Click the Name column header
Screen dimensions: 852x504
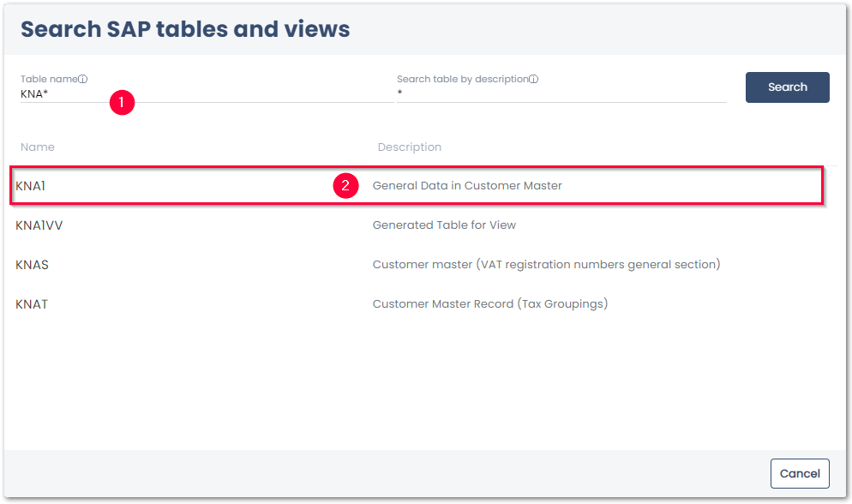pos(38,147)
